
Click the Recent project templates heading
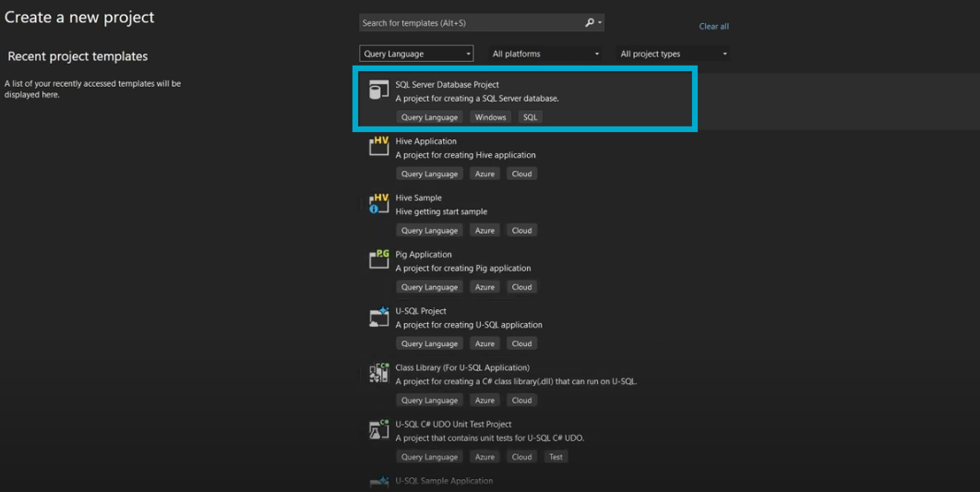click(78, 56)
